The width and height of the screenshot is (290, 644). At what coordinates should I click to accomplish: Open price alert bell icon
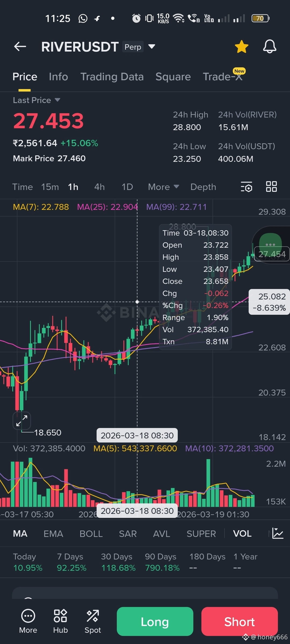click(270, 47)
